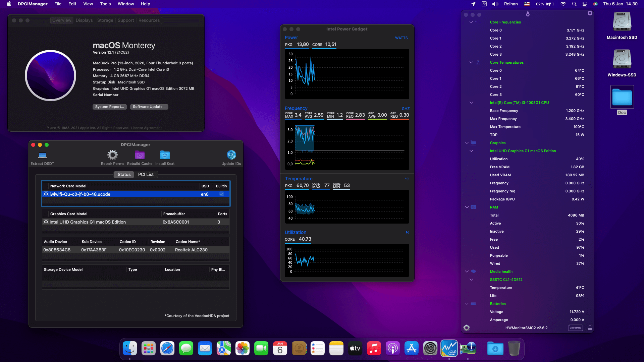Launch FaceTime from the Dock
Image resolution: width=644 pixels, height=362 pixels.
[261, 349]
